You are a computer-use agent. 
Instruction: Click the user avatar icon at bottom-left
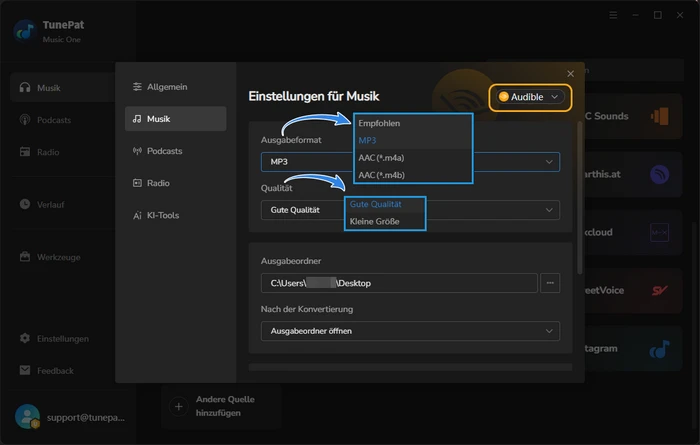point(28,417)
